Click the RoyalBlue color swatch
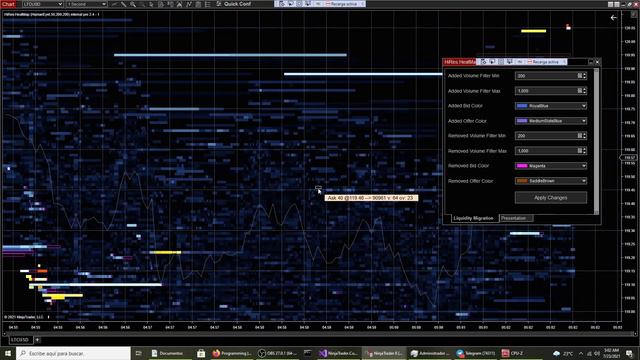The height and width of the screenshot is (360, 640). [x=522, y=106]
